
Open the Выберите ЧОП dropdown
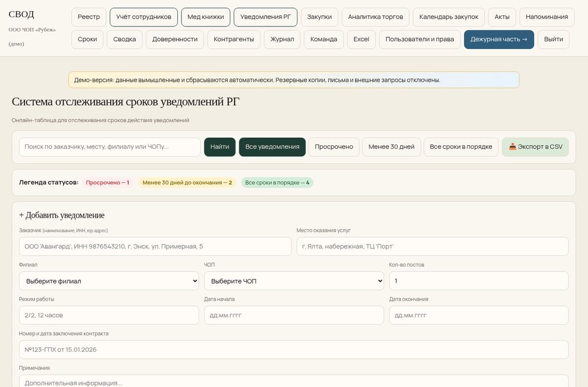[294, 281]
